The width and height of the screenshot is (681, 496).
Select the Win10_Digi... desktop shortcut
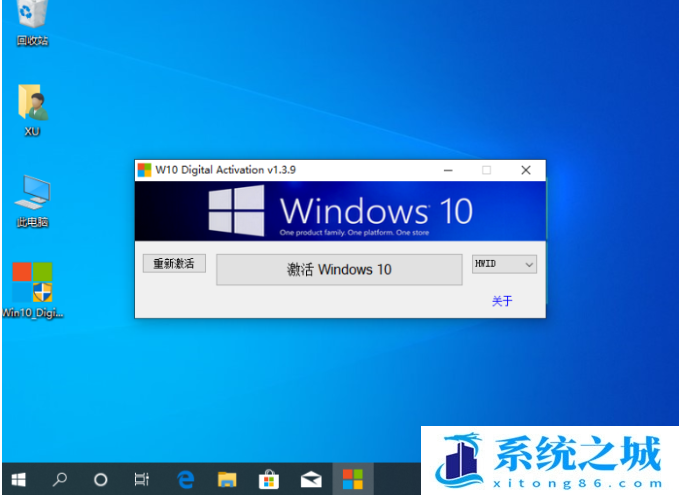tap(33, 290)
